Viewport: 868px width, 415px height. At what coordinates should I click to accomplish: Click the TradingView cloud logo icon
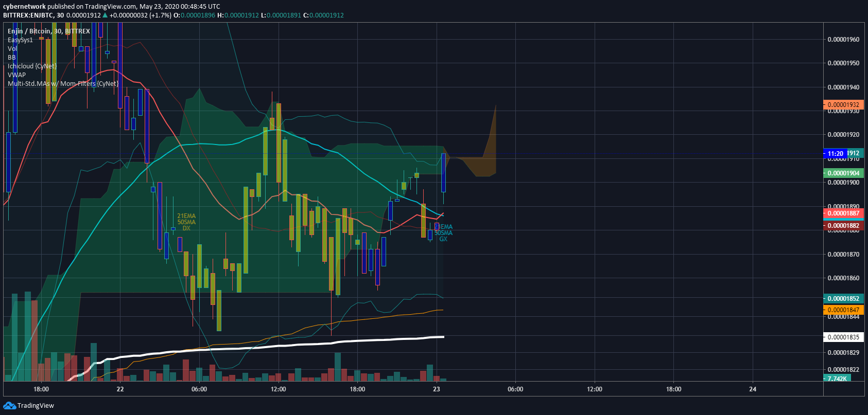click(9, 406)
